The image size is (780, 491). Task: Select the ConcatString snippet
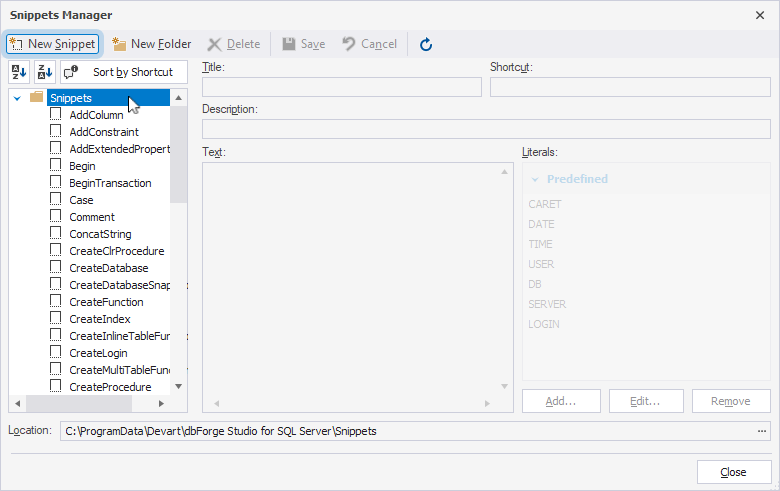(x=100, y=234)
